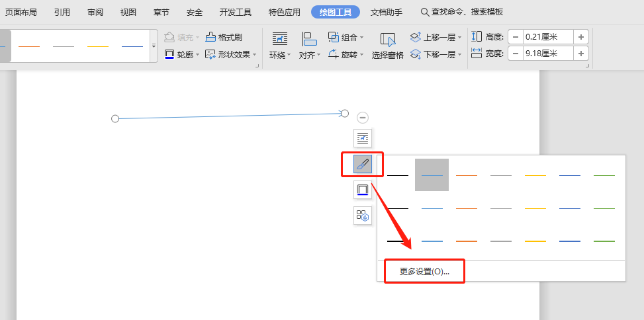Expand the 轮廓 outline dropdown
644x320 pixels.
click(197, 55)
